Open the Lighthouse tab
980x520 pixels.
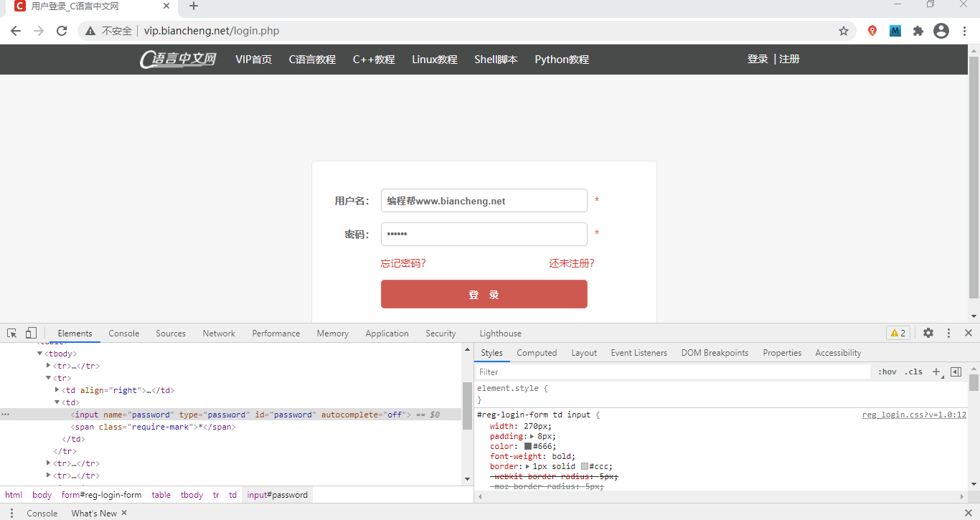pyautogui.click(x=500, y=334)
